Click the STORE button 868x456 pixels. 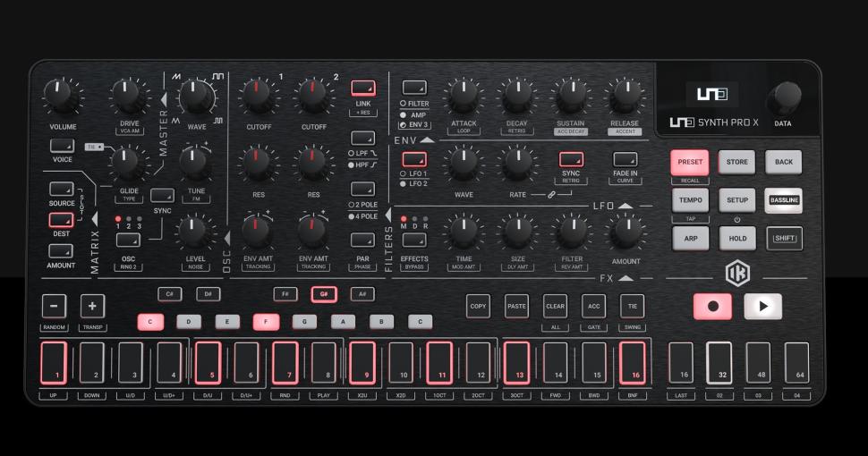[x=736, y=162]
